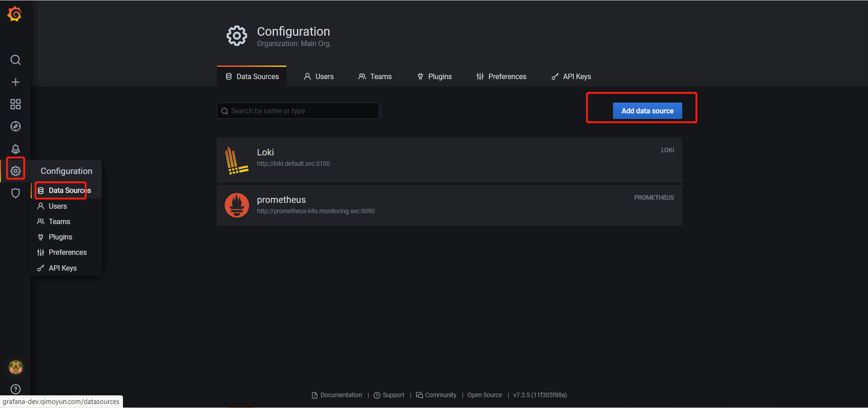The width and height of the screenshot is (868, 408).
Task: Open the Community footer link
Action: point(436,395)
